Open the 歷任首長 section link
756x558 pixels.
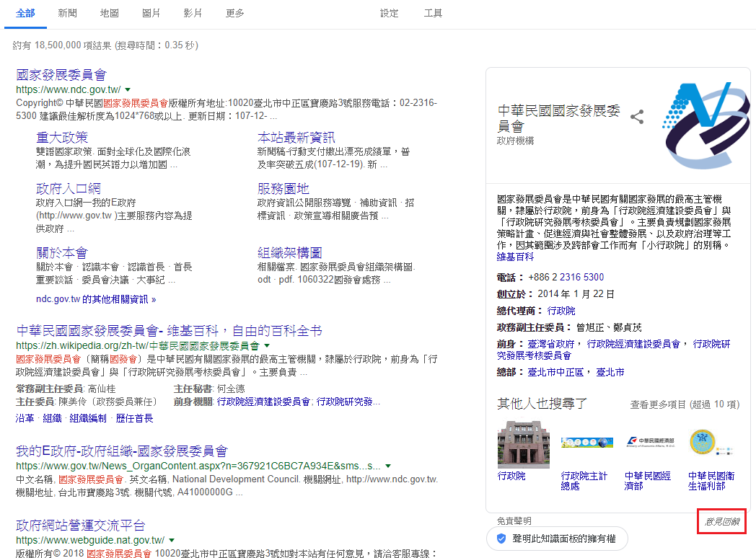click(134, 418)
